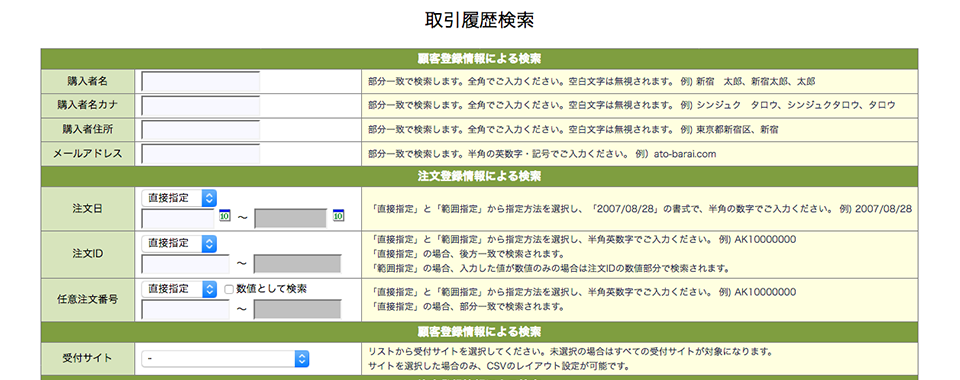Open the calendar icon for order end date
The width and height of the screenshot is (960, 380).
[338, 215]
